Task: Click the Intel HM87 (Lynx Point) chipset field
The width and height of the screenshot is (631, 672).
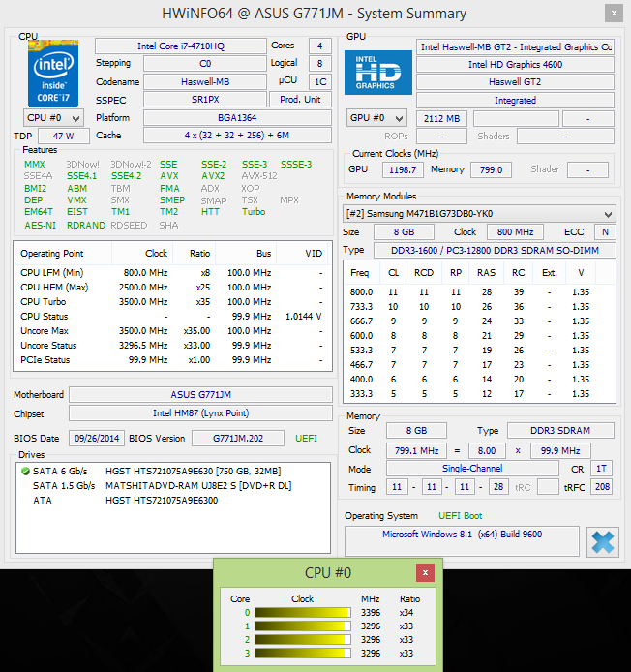Action: [x=200, y=413]
